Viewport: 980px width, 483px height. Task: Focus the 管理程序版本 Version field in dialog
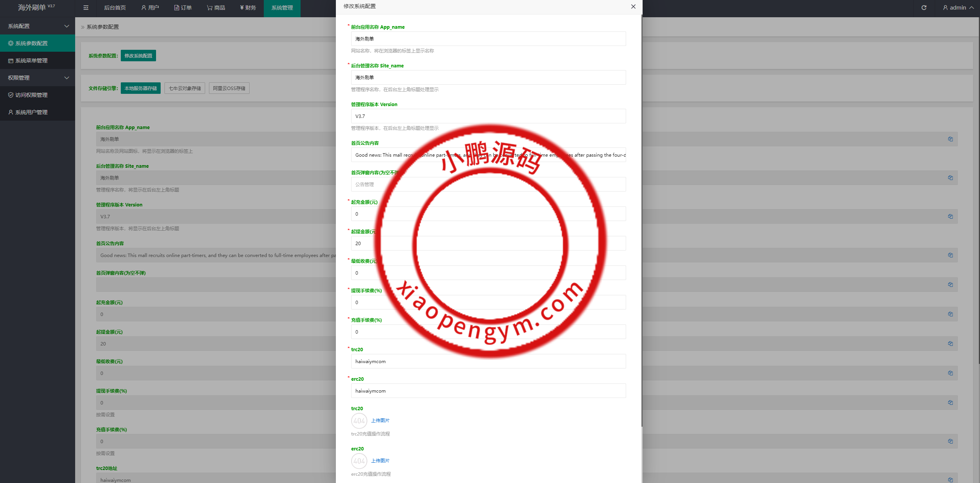click(x=488, y=116)
